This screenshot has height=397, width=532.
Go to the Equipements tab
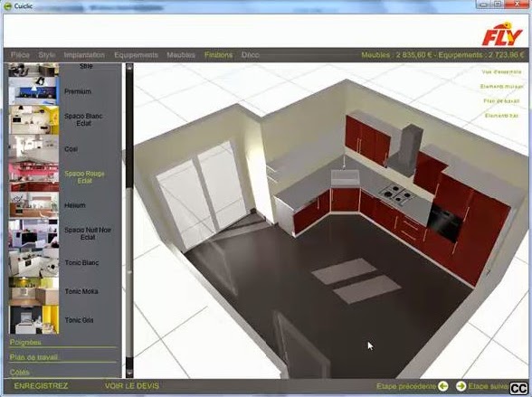pos(136,55)
